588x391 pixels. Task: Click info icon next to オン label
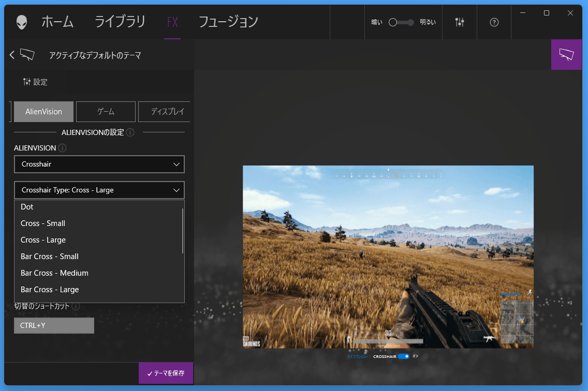[425, 356]
